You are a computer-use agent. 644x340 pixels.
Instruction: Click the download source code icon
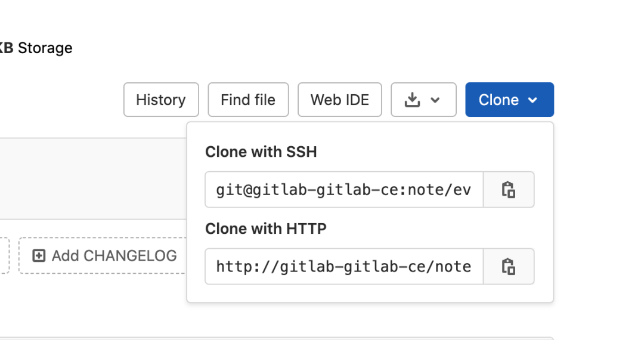point(412,100)
